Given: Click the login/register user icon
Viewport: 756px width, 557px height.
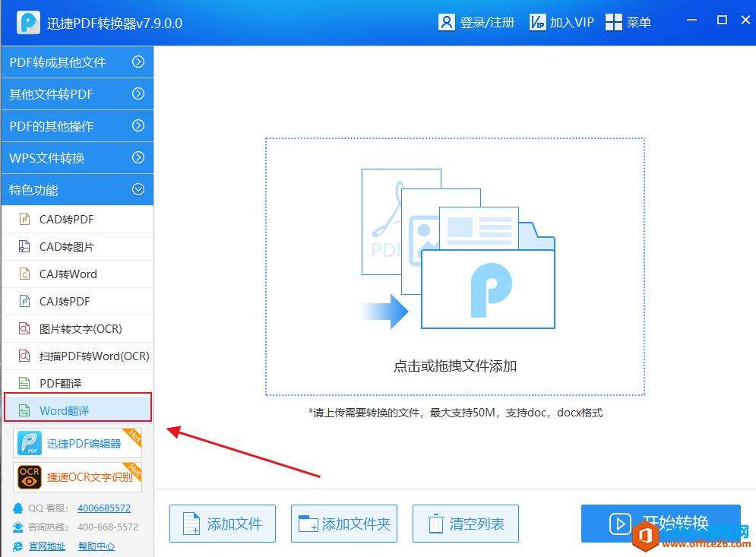Looking at the screenshot, I should click(446, 22).
